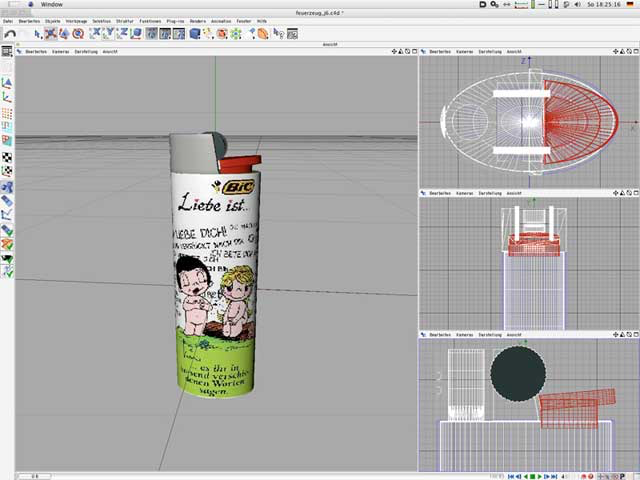640x480 pixels.
Task: Toggle the Z axis lock
Action: [x=125, y=33]
